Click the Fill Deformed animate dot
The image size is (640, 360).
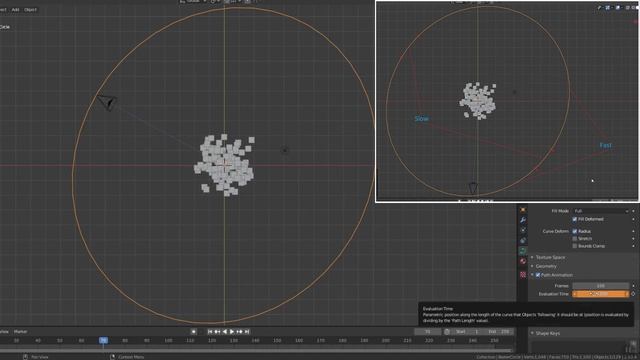click(633, 220)
